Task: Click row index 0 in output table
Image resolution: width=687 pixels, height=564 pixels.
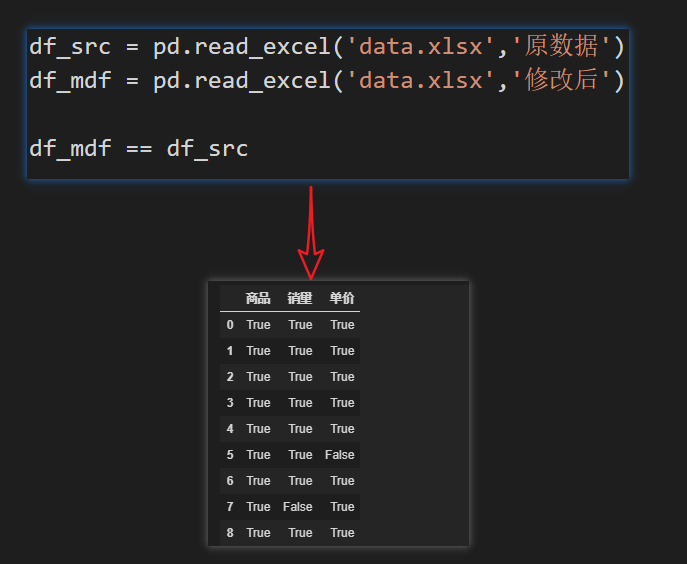Action: click(230, 325)
